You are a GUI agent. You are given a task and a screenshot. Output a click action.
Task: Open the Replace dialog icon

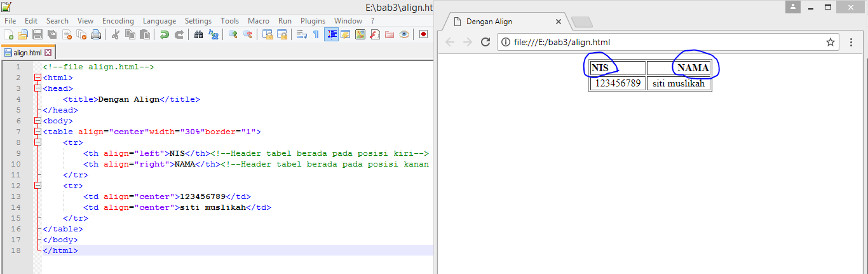[x=214, y=34]
